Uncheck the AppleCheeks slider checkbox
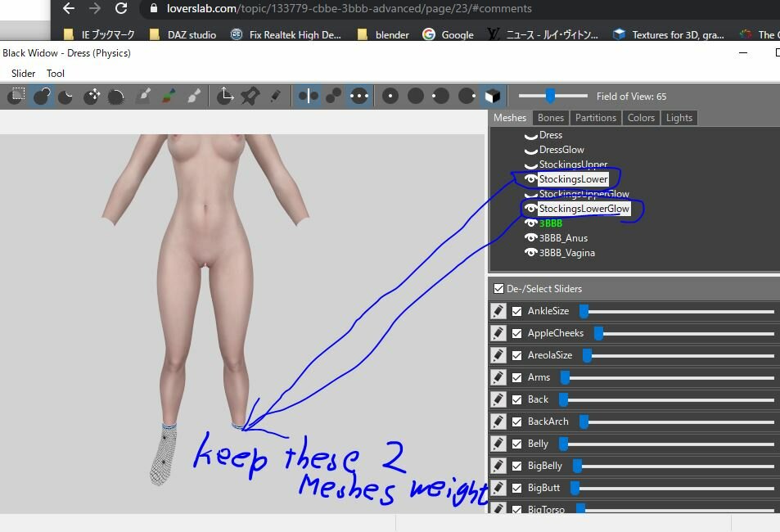The image size is (780, 532). pyautogui.click(x=516, y=333)
